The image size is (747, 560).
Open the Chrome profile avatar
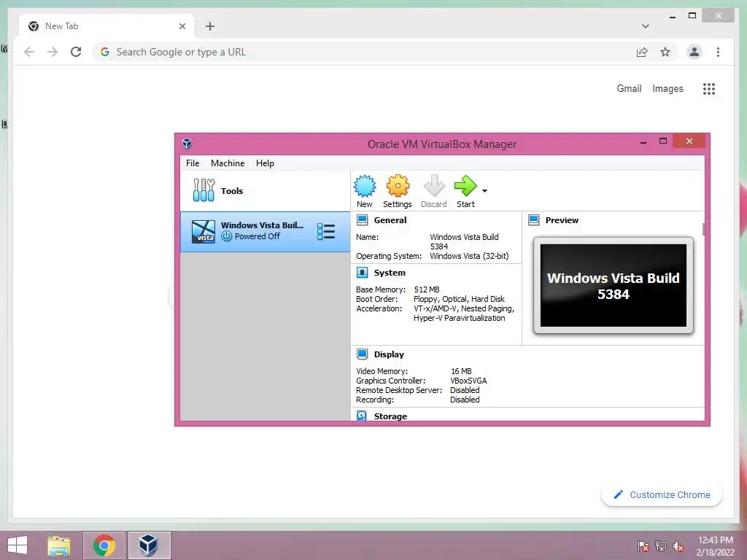[694, 52]
